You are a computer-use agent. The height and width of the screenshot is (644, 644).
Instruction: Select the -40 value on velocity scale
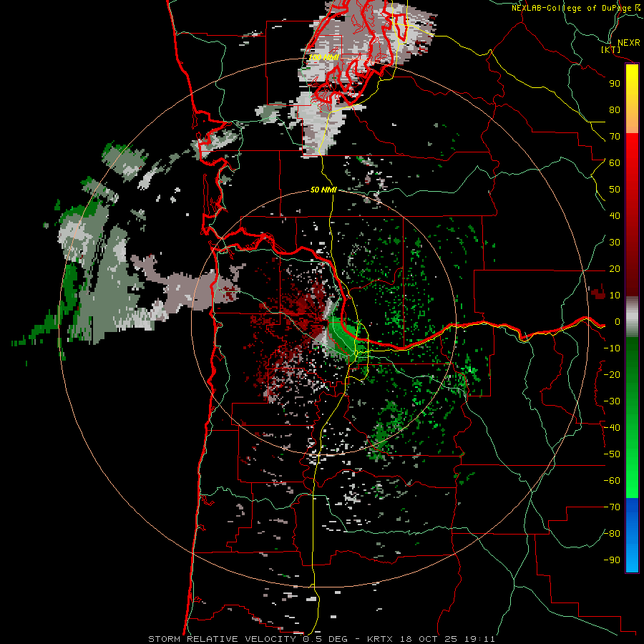pos(612,428)
